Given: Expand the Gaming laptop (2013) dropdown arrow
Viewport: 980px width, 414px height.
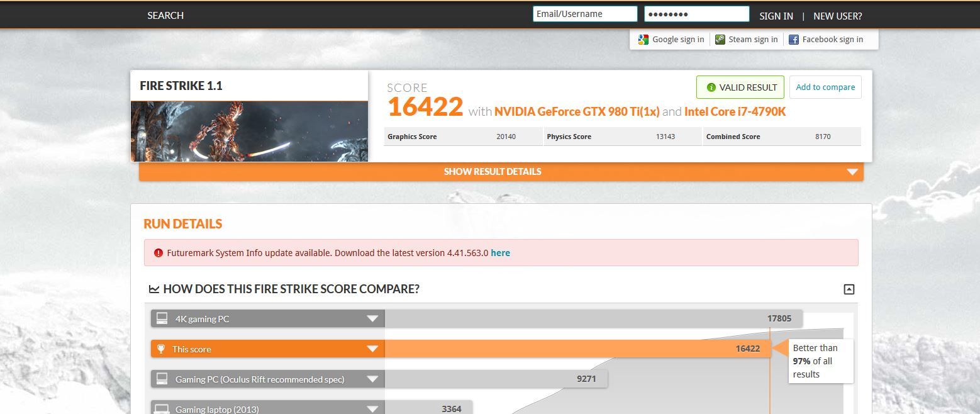Looking at the screenshot, I should (x=372, y=408).
